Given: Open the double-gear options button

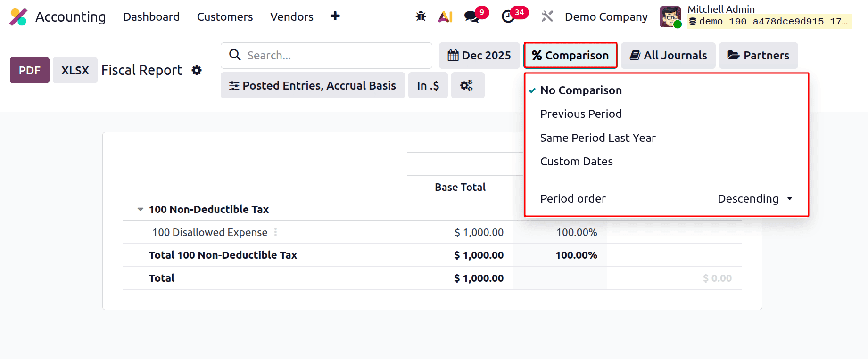Looking at the screenshot, I should pyautogui.click(x=467, y=85).
